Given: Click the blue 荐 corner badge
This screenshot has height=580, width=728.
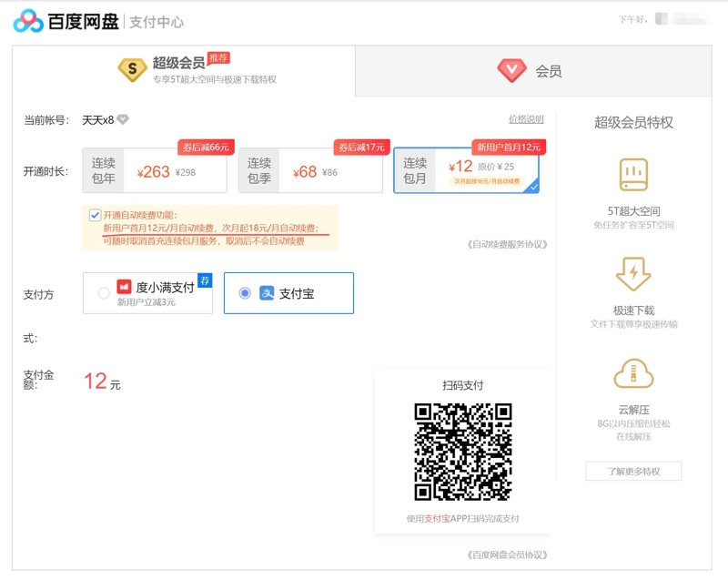Looking at the screenshot, I should coord(205,280).
